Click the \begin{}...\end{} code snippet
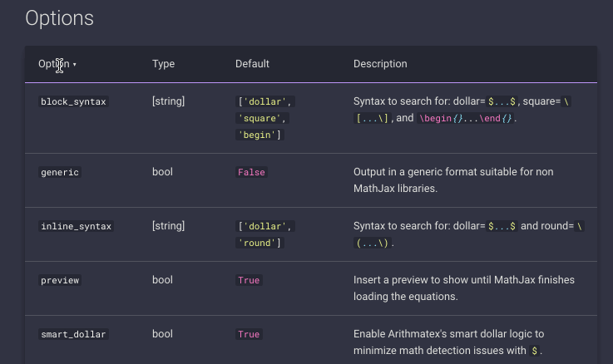 coord(465,118)
